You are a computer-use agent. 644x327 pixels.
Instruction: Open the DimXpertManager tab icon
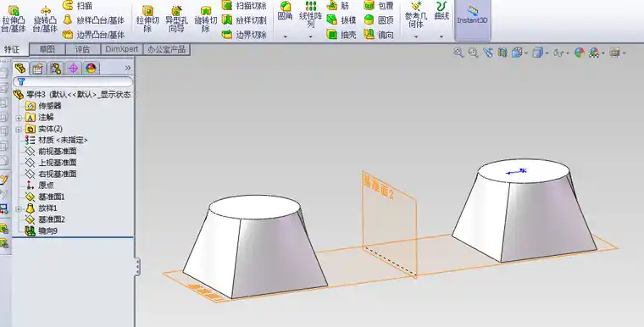pyautogui.click(x=73, y=68)
